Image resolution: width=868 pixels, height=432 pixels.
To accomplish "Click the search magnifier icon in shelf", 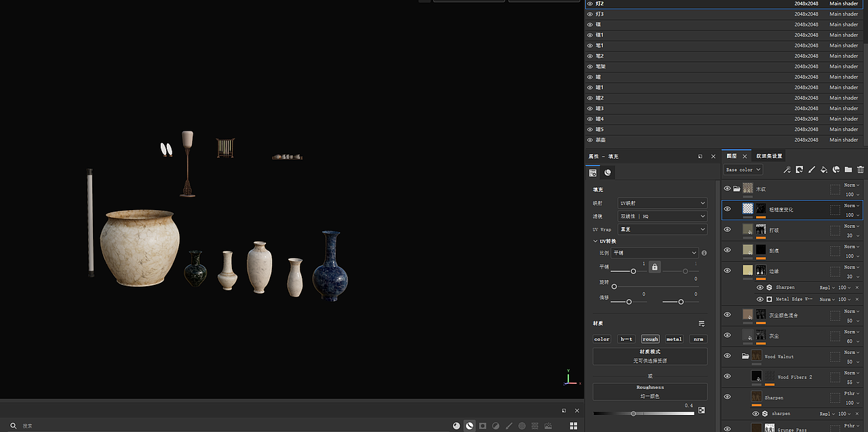I will (14, 426).
